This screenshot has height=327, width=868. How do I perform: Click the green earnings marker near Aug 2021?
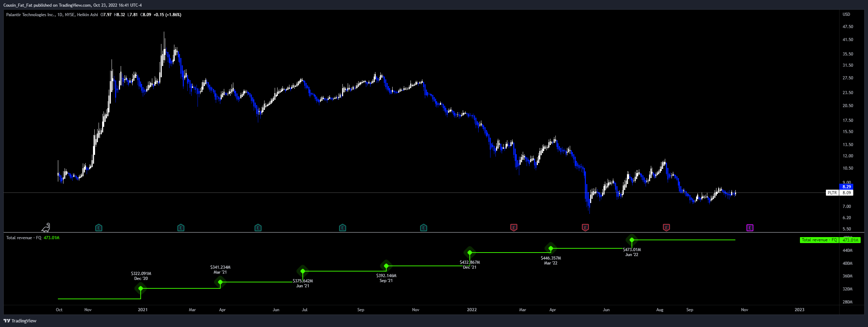point(342,228)
